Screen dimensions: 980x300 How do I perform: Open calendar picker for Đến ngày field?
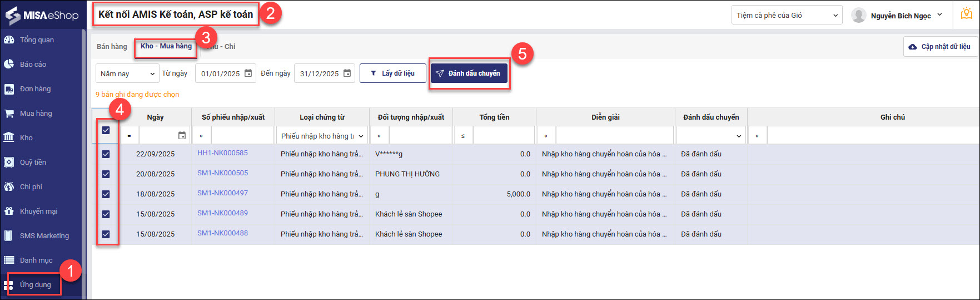click(347, 73)
